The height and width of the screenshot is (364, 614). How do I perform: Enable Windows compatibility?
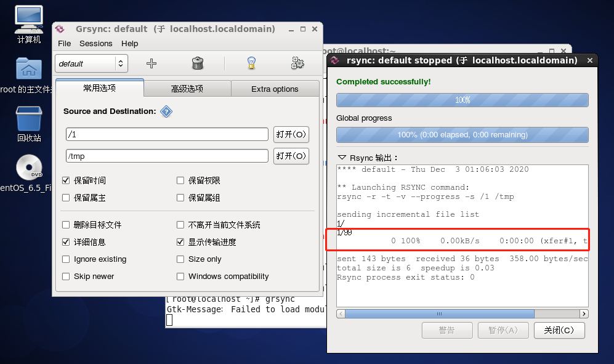180,277
